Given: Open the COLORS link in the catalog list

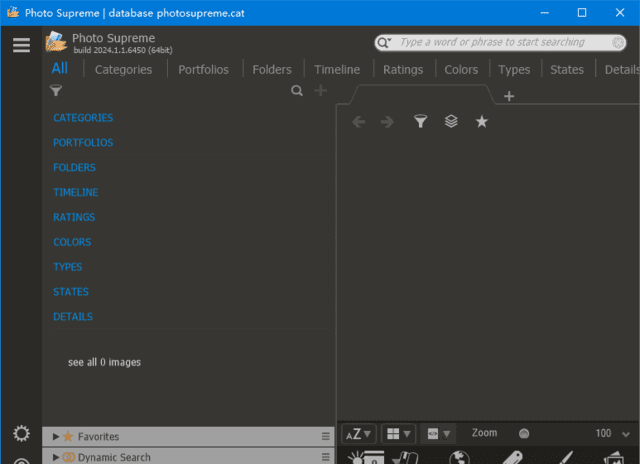Looking at the screenshot, I should click(x=72, y=242).
